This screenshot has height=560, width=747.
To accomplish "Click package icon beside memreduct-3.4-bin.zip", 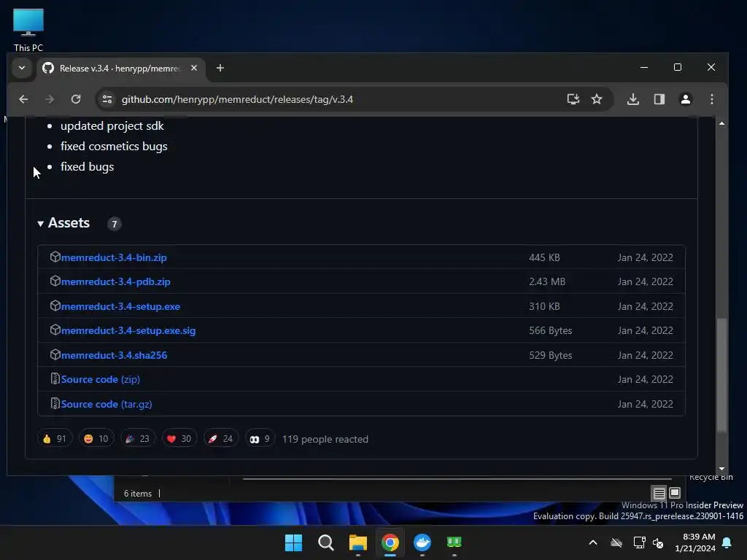I will coord(55,257).
